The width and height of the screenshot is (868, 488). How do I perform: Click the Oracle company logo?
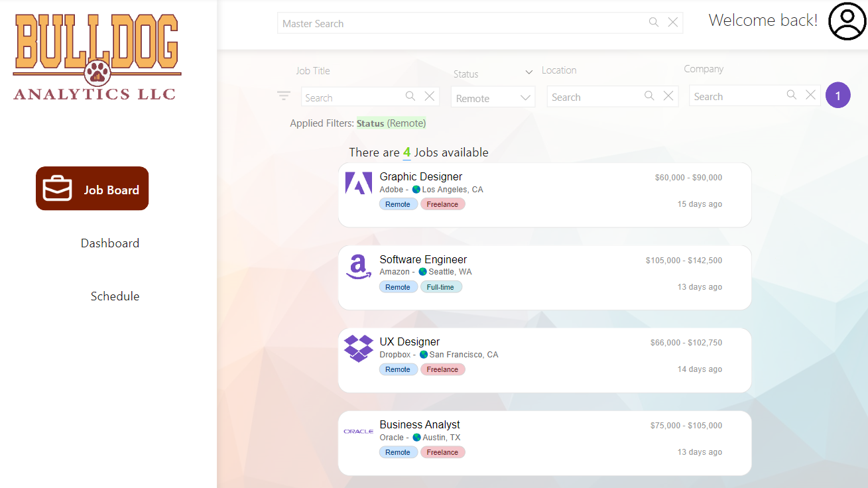[359, 432]
